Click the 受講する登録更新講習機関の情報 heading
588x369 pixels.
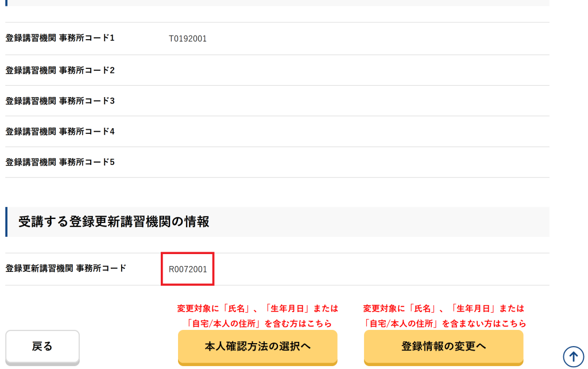tap(114, 222)
